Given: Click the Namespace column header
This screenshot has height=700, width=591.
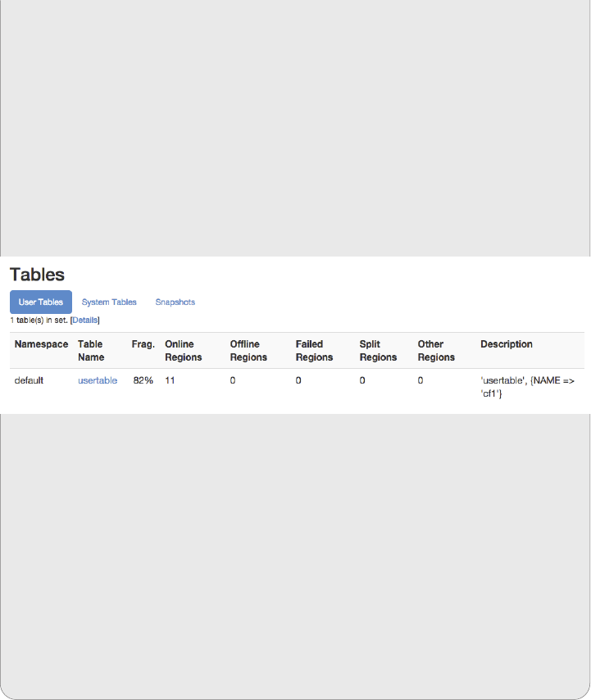Looking at the screenshot, I should [41, 344].
